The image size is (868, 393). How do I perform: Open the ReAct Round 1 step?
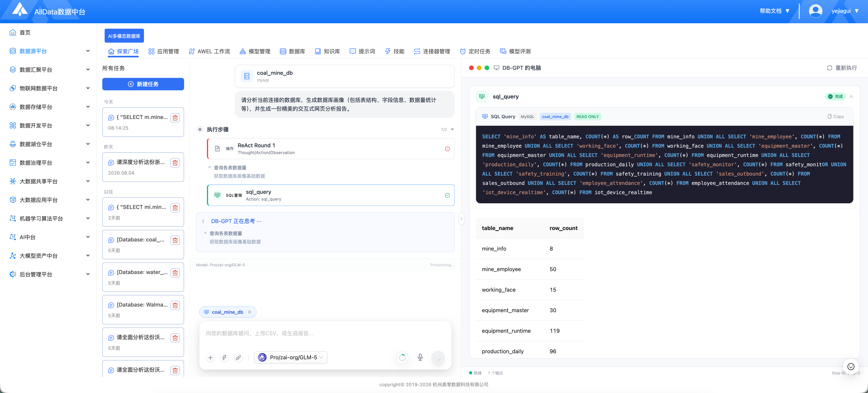tap(331, 149)
